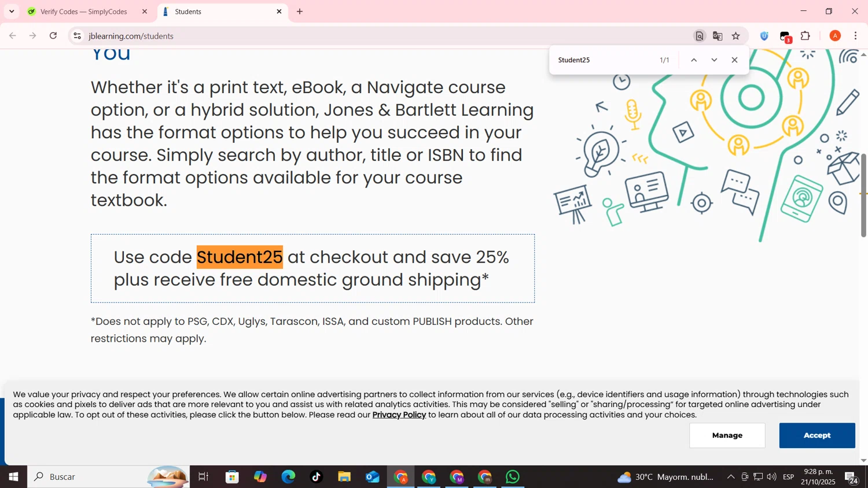Open Outlook from the taskbar
Screen dimensions: 868x488
[373, 477]
